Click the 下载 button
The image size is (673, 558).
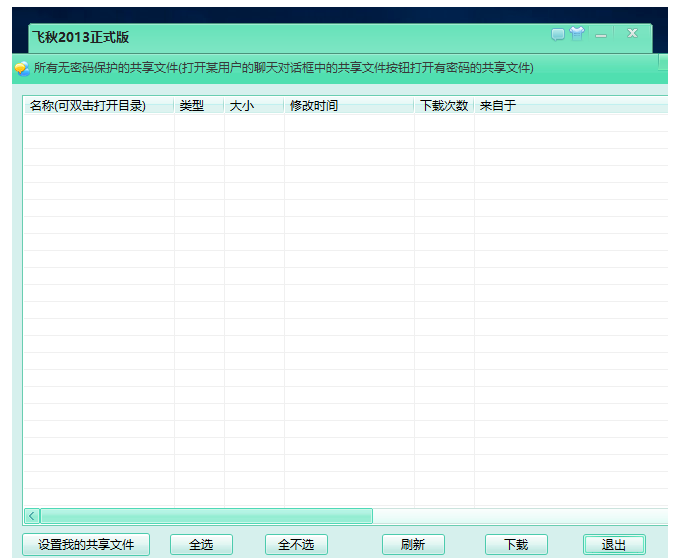(516, 545)
